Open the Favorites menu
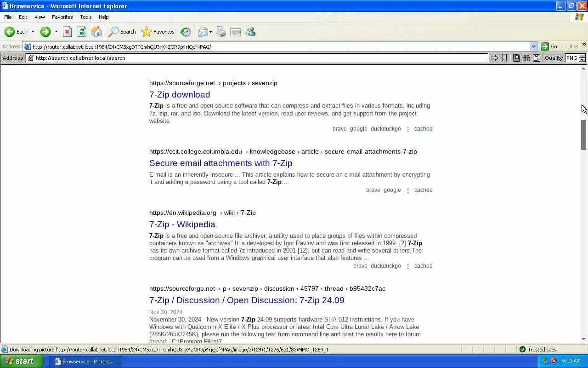 62,17
